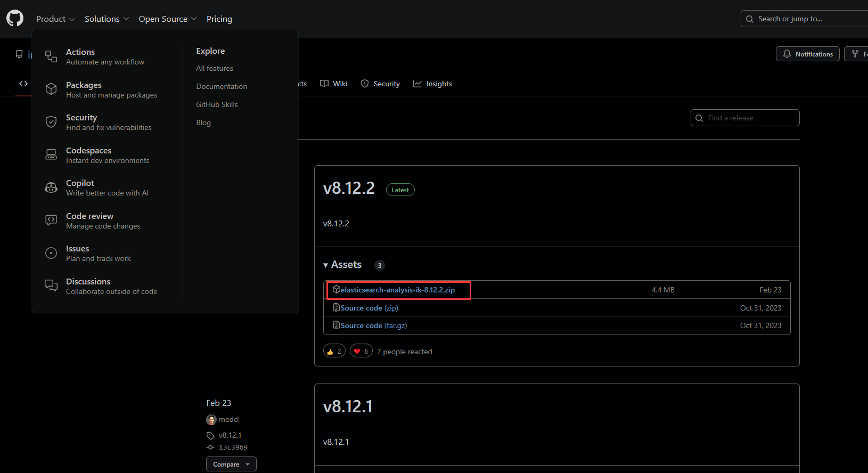868x473 pixels.
Task: Click the Notifications bell icon
Action: click(x=787, y=54)
